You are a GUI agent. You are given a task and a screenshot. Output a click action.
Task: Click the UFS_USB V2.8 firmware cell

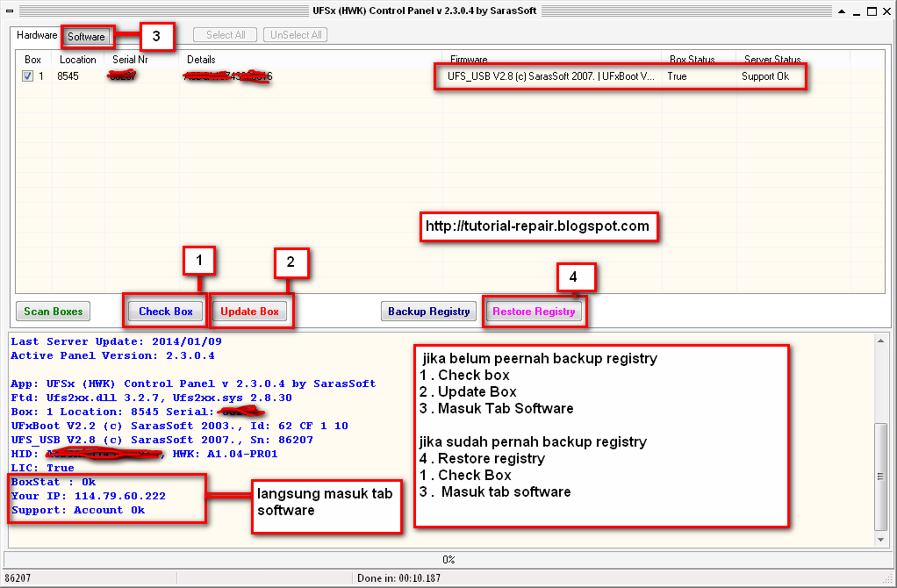point(551,76)
